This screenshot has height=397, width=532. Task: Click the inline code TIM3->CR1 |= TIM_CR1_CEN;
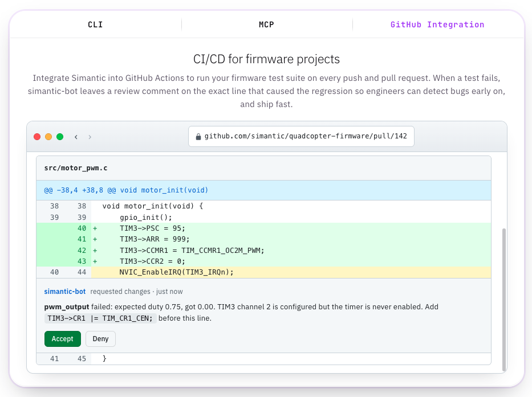(100, 318)
